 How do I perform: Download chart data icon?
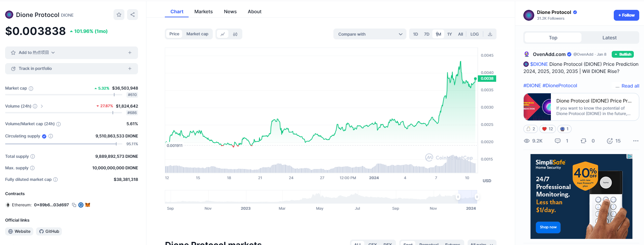[490, 34]
